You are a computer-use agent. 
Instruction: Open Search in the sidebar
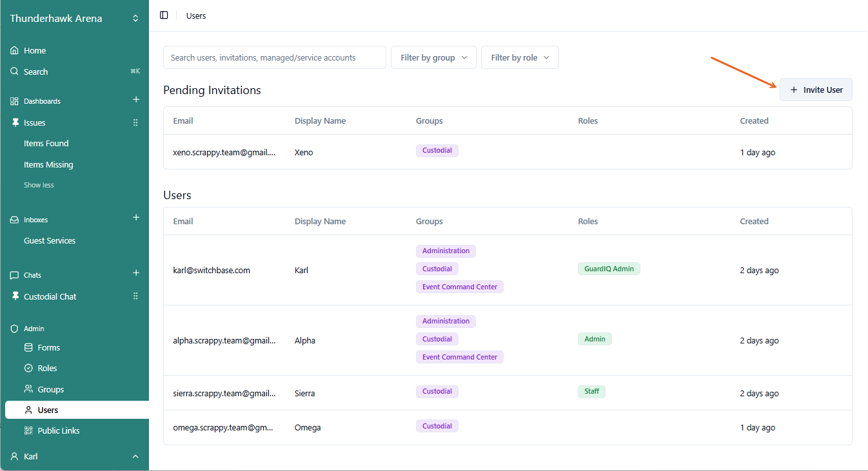pos(35,72)
